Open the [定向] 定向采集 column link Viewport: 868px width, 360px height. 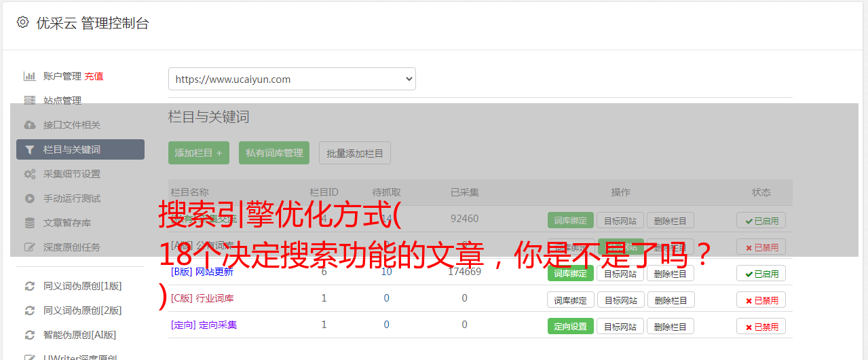point(204,325)
